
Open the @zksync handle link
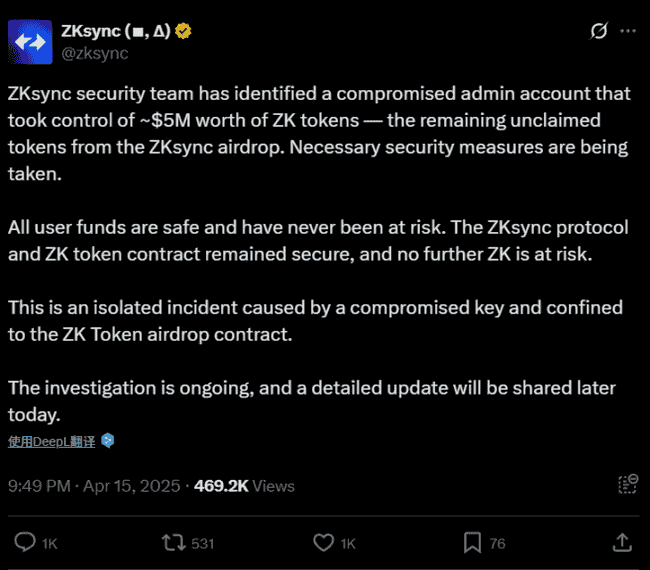tap(94, 53)
